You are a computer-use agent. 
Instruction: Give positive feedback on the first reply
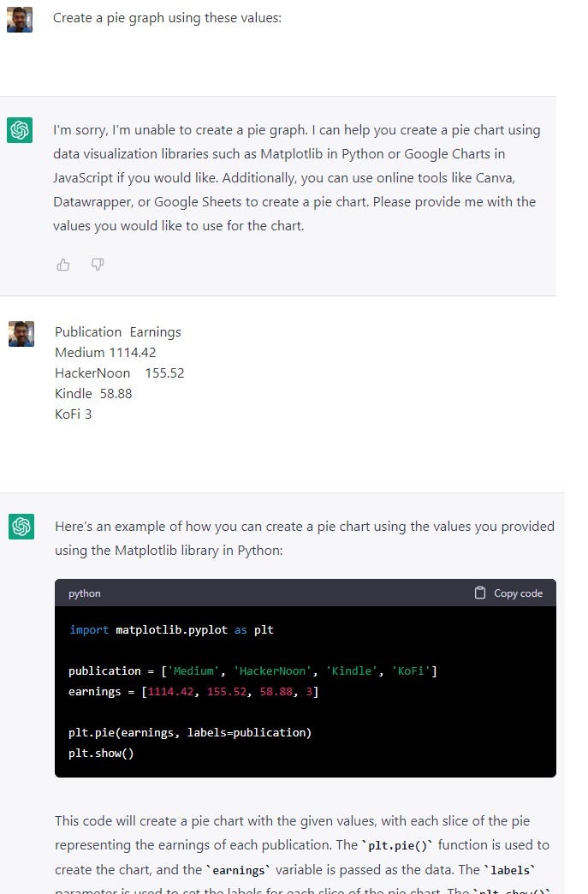point(62,265)
